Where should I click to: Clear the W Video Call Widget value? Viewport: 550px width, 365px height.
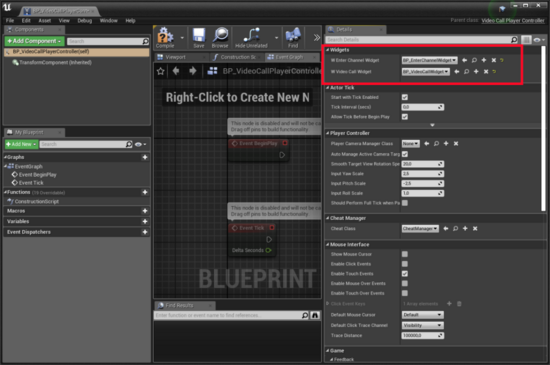(x=486, y=72)
